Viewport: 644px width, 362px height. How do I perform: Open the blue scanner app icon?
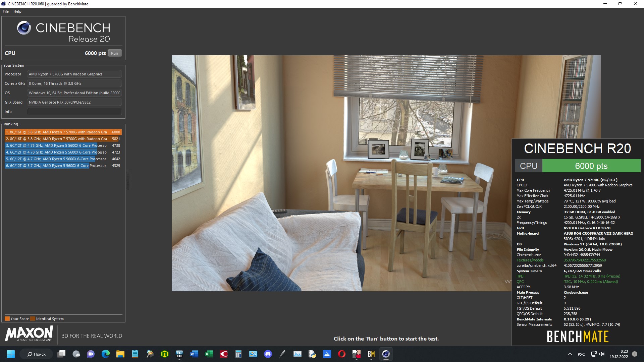[327, 354]
